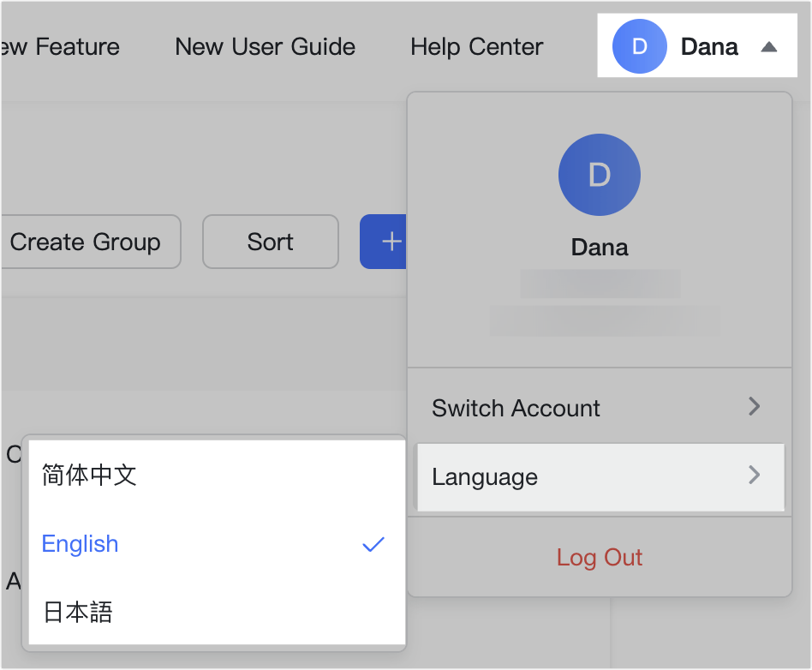The height and width of the screenshot is (670, 812).
Task: Open the New User Guide link
Action: [x=265, y=46]
